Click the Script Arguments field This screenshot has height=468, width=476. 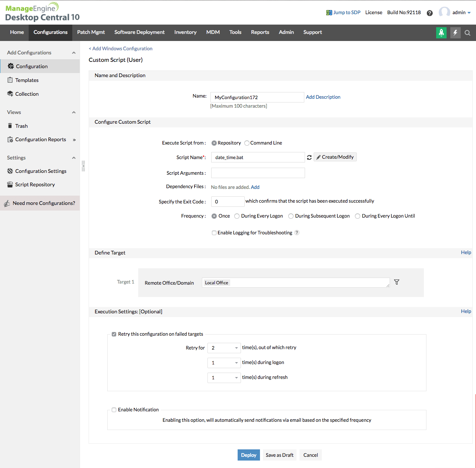point(258,173)
